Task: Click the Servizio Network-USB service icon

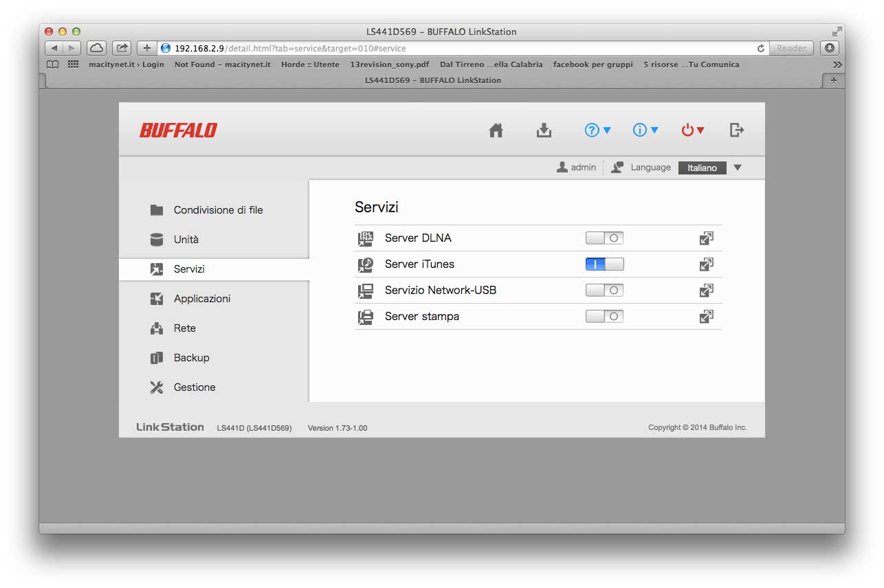Action: 365,291
